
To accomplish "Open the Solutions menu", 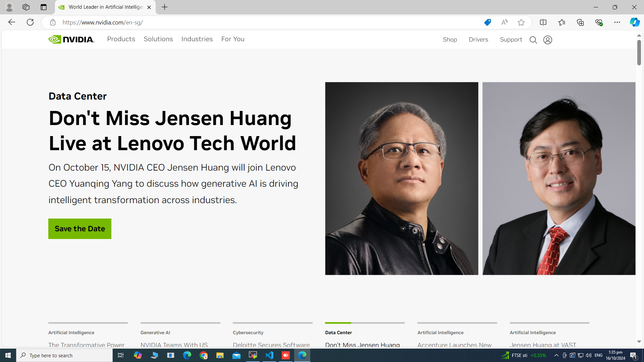I will click(158, 39).
